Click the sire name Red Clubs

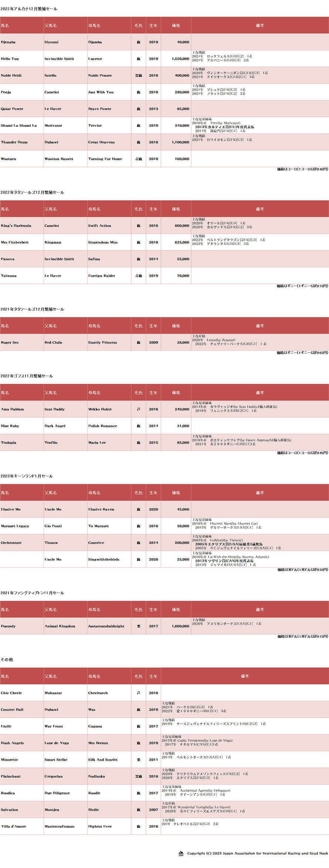click(x=53, y=343)
